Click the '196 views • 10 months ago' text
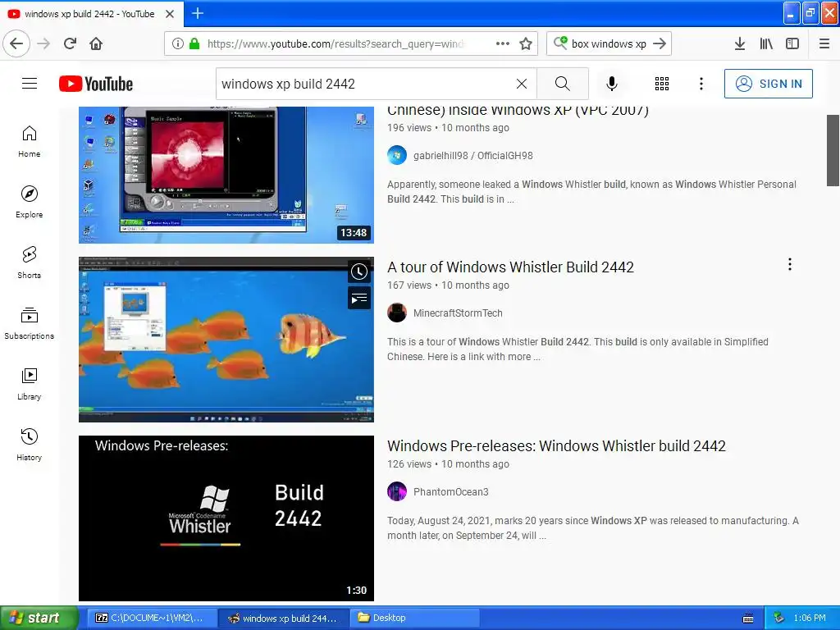The width and height of the screenshot is (840, 630). [x=449, y=127]
